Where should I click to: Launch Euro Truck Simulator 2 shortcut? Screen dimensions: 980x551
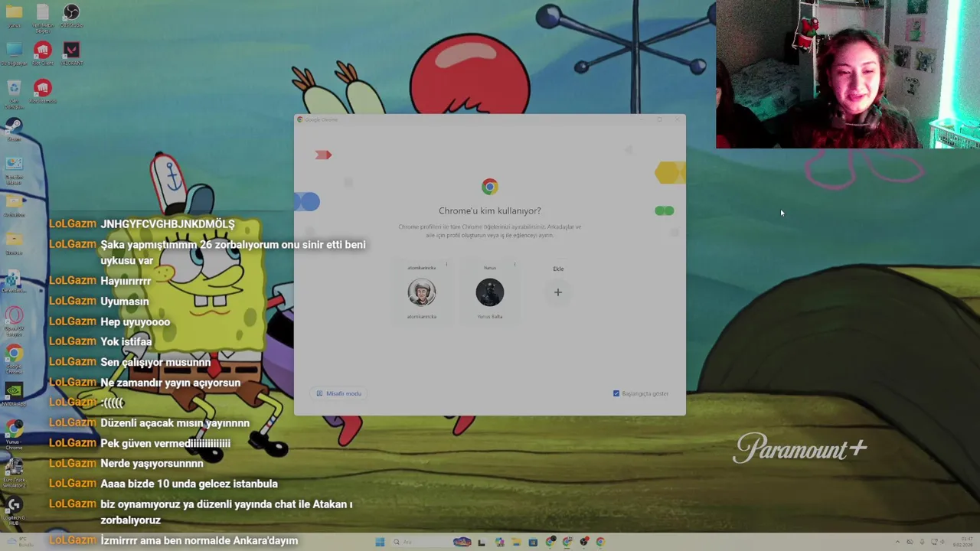14,472
